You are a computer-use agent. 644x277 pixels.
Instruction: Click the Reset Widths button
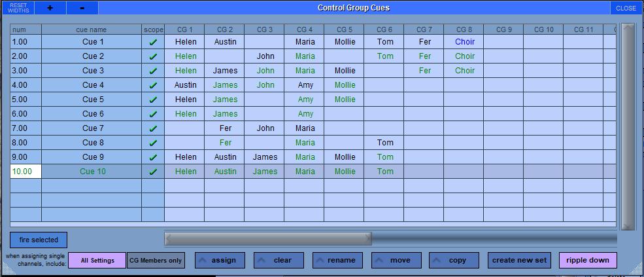click(x=18, y=8)
